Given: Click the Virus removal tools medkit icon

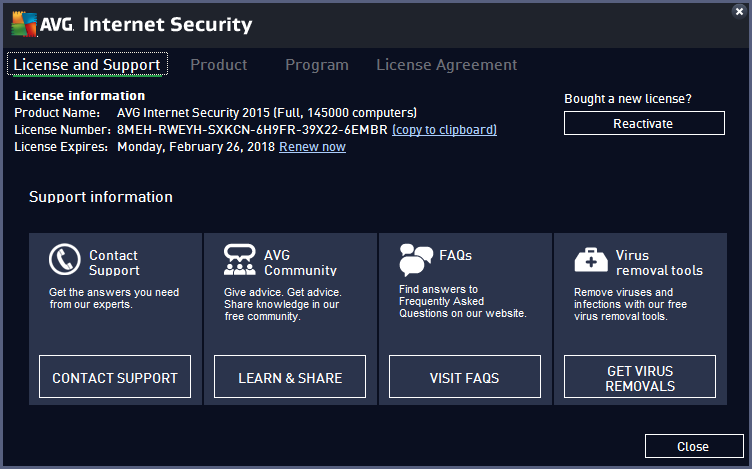Looking at the screenshot, I should [590, 260].
